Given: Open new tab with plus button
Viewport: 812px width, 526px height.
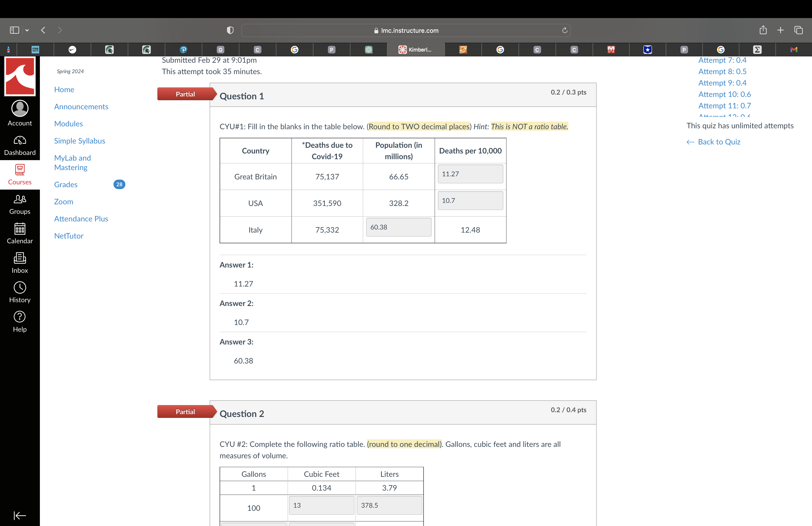Looking at the screenshot, I should tap(780, 30).
